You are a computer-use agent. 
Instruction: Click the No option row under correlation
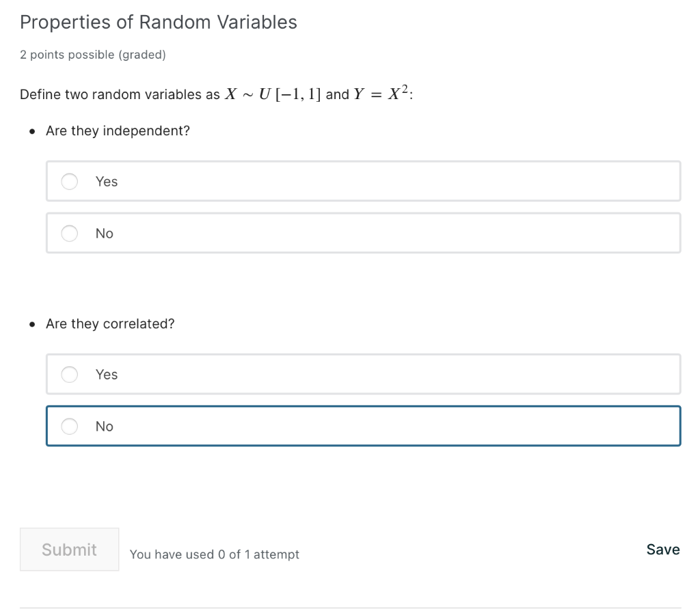pos(363,426)
